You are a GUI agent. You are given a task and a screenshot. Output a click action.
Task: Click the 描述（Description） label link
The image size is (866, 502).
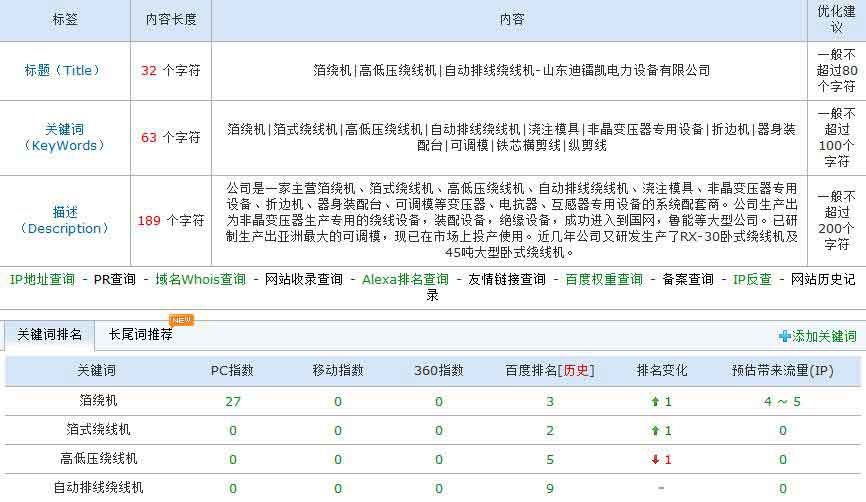coord(65,220)
